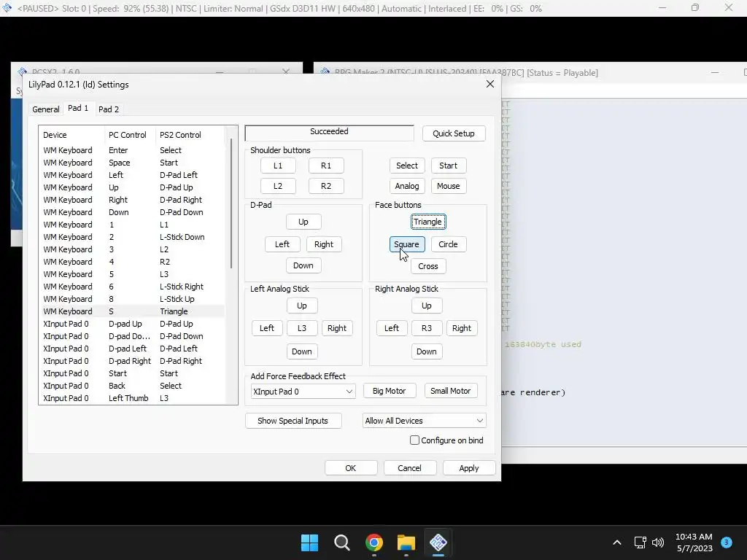Close the LilyPad Settings dialog

489,85
